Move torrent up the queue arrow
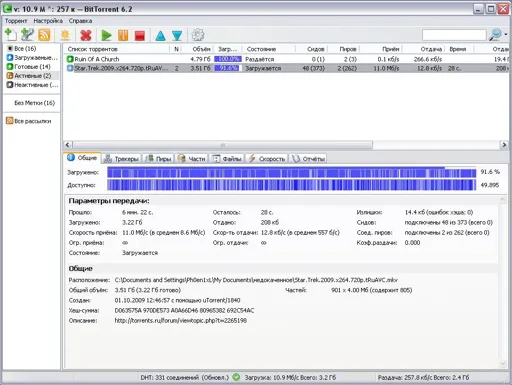This screenshot has height=385, width=512. click(x=160, y=35)
